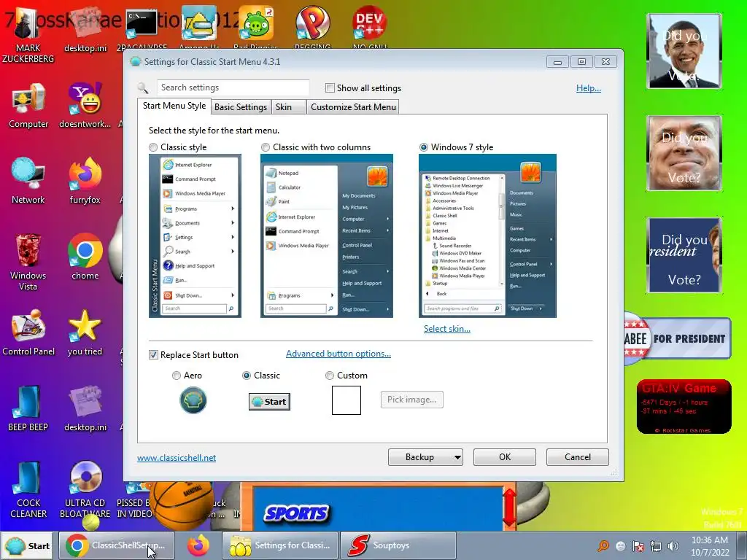Image resolution: width=747 pixels, height=560 pixels.
Task: Select the 'you tried' star icon
Action: (x=85, y=332)
